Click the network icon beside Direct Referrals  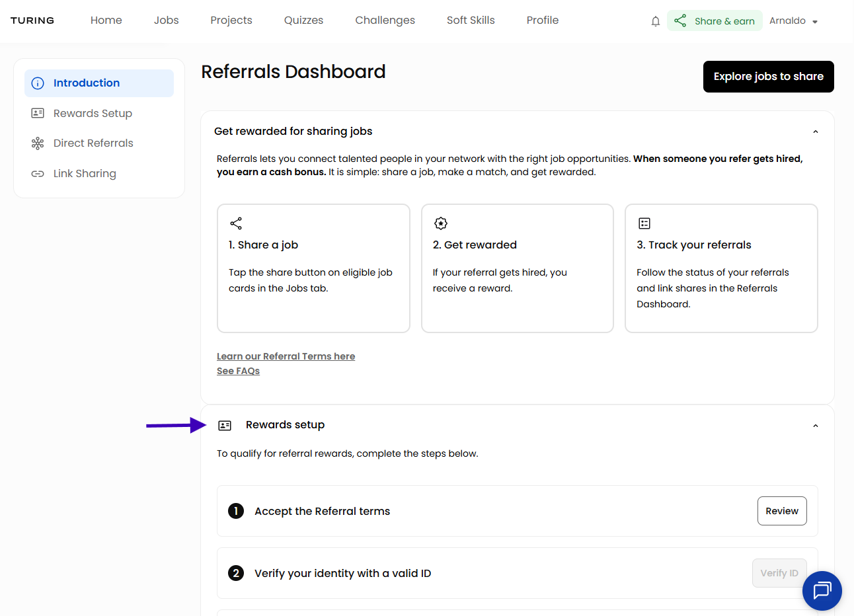38,143
